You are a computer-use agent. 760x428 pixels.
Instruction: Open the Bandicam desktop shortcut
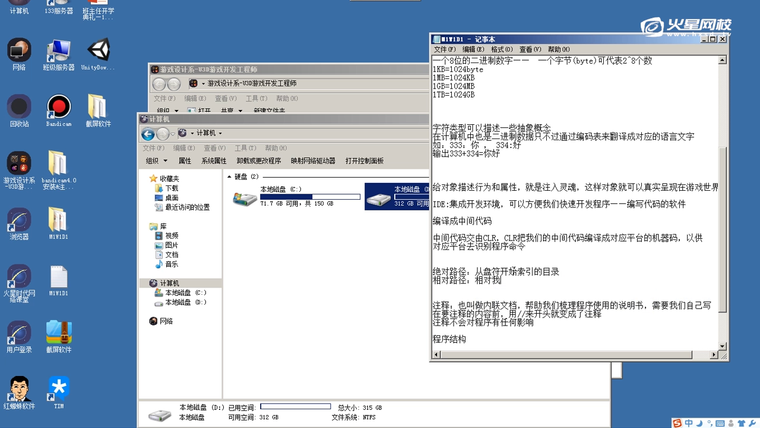tap(58, 107)
